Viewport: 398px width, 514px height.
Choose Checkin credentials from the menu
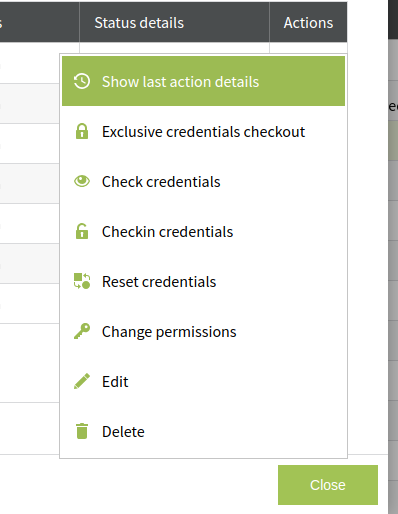203,231
